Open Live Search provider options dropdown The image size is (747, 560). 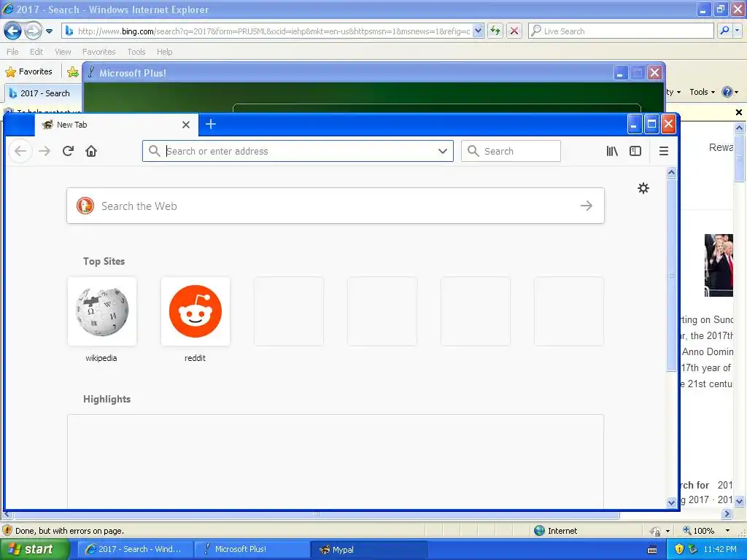pos(738,31)
